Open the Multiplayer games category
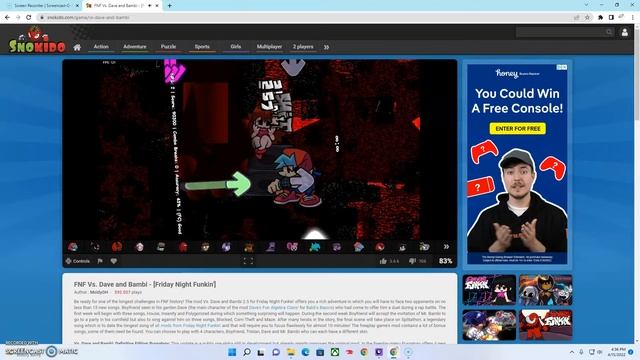640x360 pixels. click(269, 47)
